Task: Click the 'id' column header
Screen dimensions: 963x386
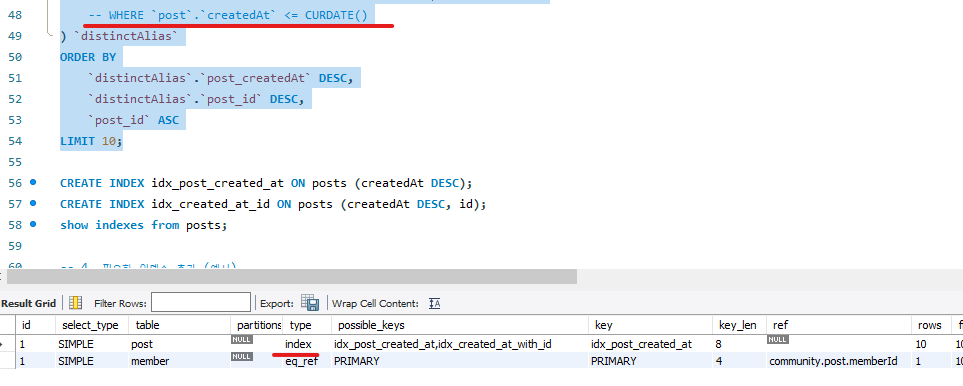Action: [36, 325]
